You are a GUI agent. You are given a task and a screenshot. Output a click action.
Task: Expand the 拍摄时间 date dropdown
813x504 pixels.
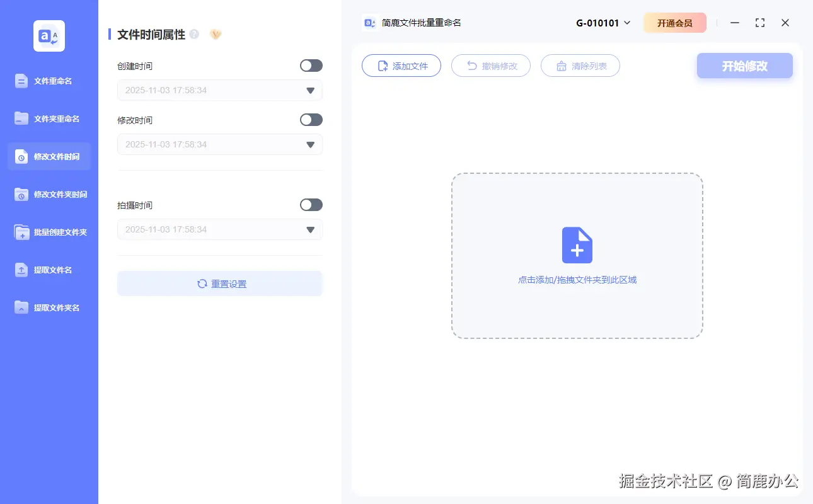tap(309, 229)
